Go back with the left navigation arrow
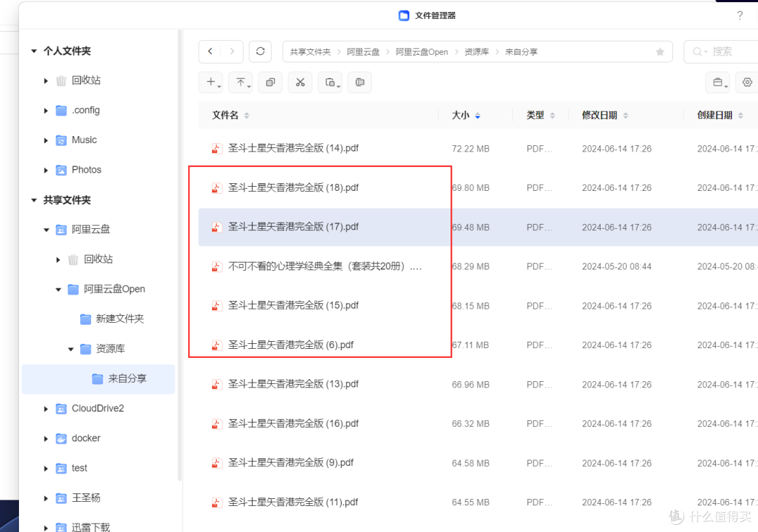The width and height of the screenshot is (758, 532). click(x=211, y=51)
